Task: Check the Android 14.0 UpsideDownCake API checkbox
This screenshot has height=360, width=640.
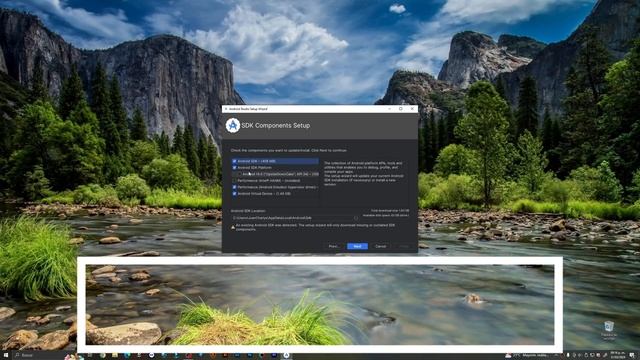Action: pyautogui.click(x=240, y=174)
